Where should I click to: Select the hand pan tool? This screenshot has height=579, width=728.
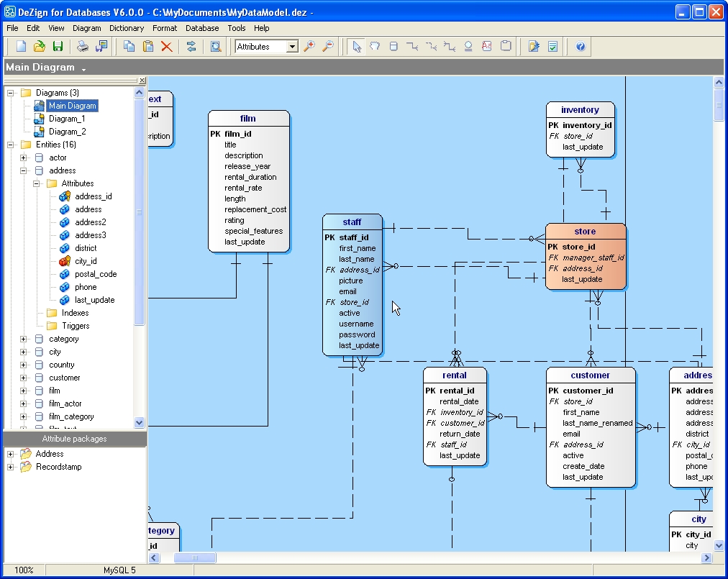(375, 47)
